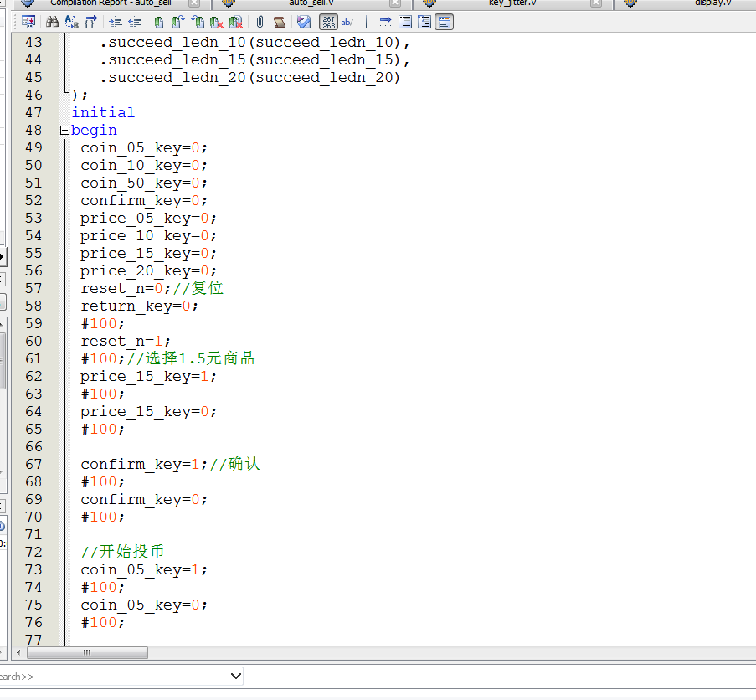Screen dimensions: 756x700
Task: Click on 'price_05_key=0;' line
Action: [x=148, y=218]
